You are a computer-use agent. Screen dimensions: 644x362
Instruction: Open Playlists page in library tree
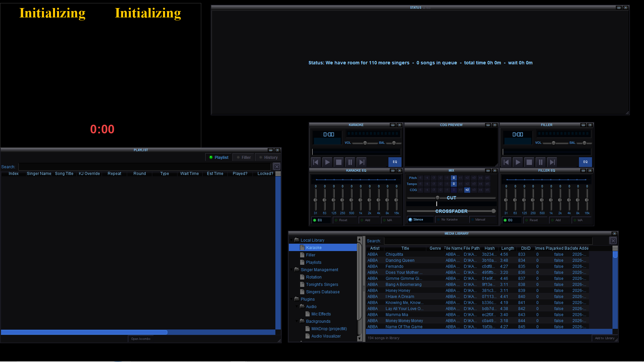tap(314, 262)
